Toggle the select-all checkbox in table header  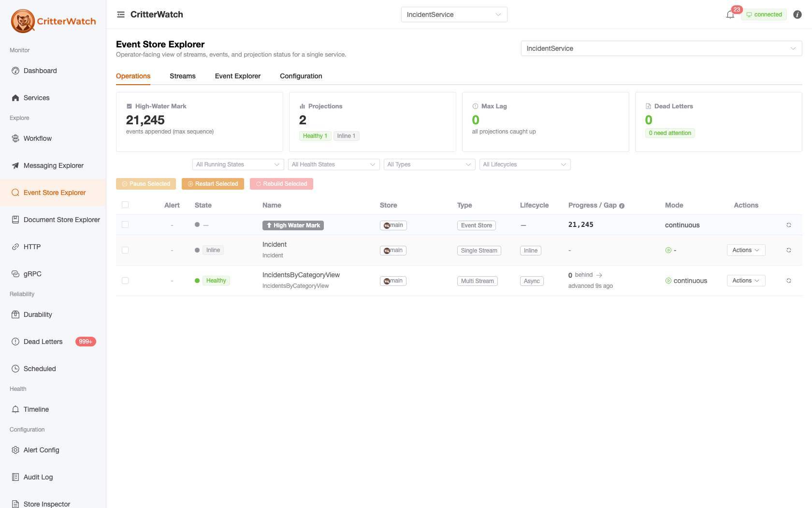[125, 205]
